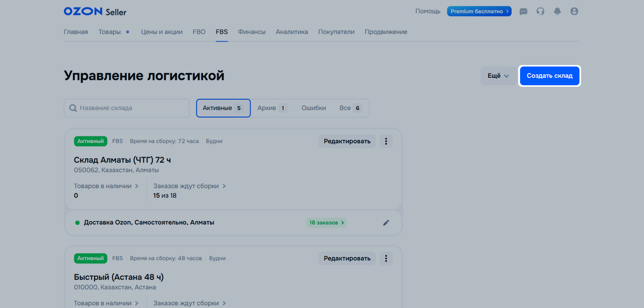Open three-dot menu for Быстрый warehouse
644x308 pixels.
tap(386, 258)
